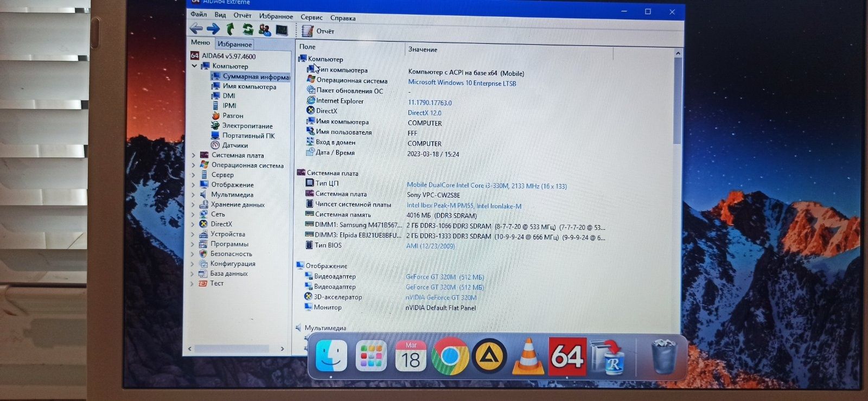The height and width of the screenshot is (401, 868).
Task: Expand the Отображение tree node
Action: pos(193,184)
